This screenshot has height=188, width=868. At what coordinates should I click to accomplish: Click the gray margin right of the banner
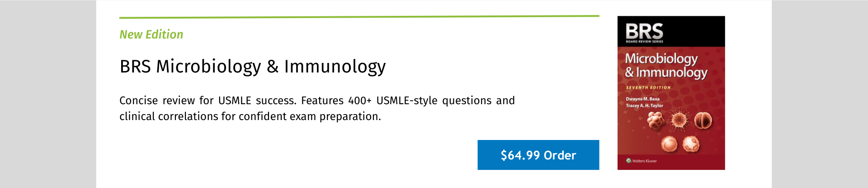point(820,94)
